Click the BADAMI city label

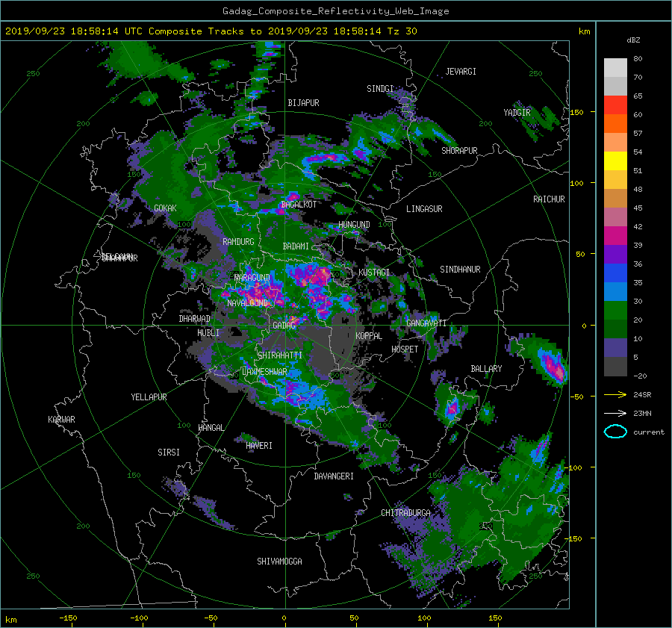point(296,246)
